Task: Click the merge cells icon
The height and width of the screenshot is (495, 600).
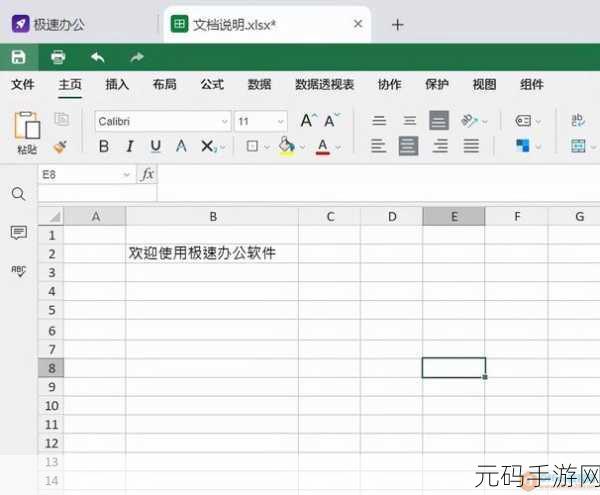Action: (578, 146)
